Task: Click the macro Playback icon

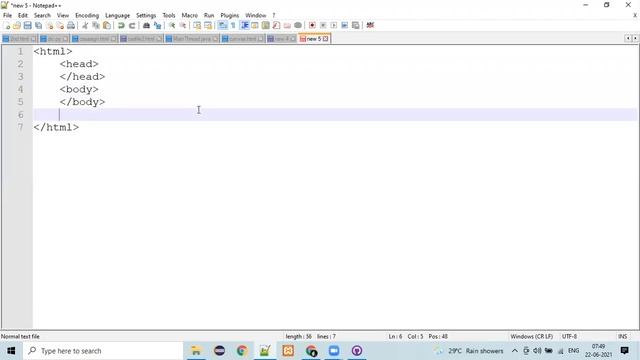Action: point(333,25)
